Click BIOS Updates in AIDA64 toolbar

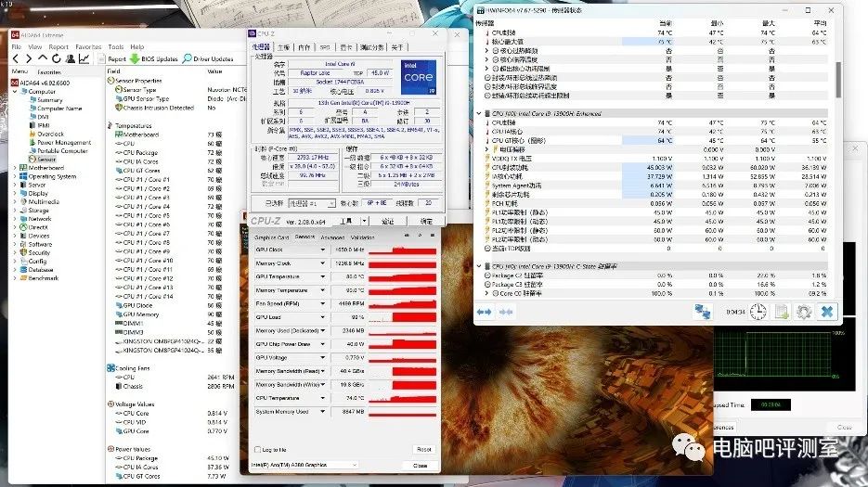(154, 58)
